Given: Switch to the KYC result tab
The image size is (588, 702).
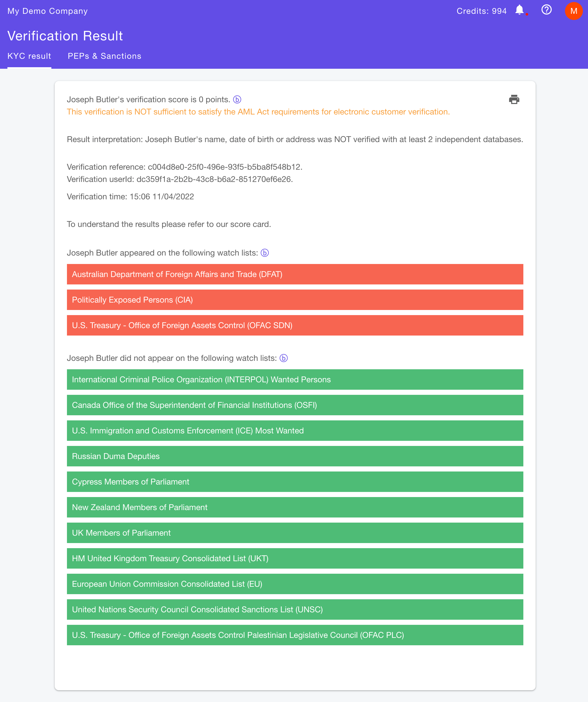Looking at the screenshot, I should (x=29, y=56).
